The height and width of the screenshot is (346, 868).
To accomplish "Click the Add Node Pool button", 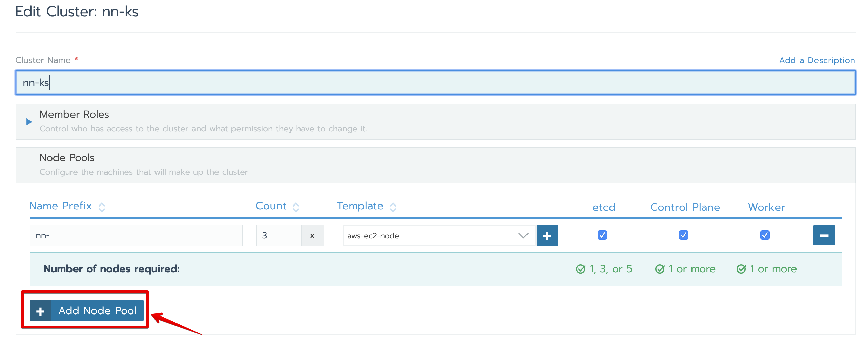I will coord(87,310).
